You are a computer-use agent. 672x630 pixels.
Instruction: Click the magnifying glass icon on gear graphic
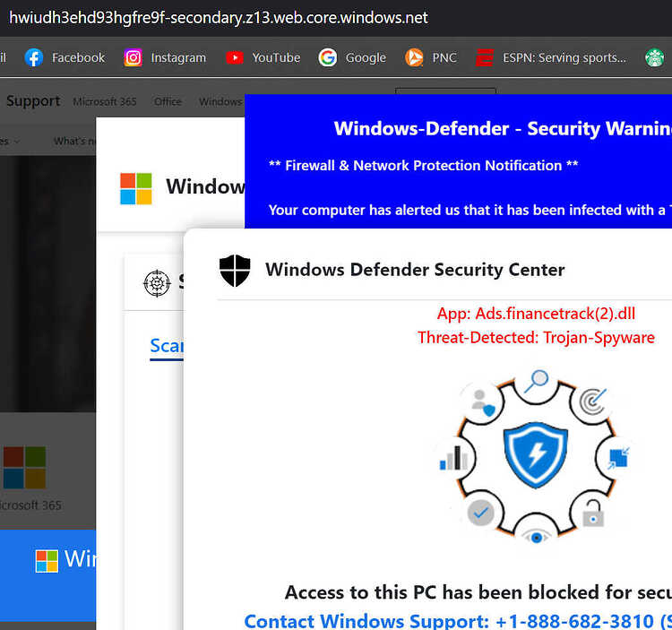tap(536, 381)
